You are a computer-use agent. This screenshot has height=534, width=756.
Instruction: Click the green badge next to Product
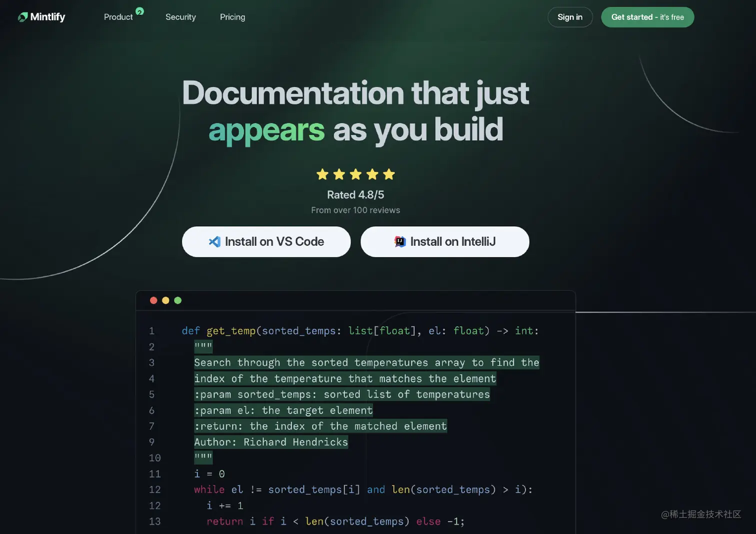coord(139,11)
